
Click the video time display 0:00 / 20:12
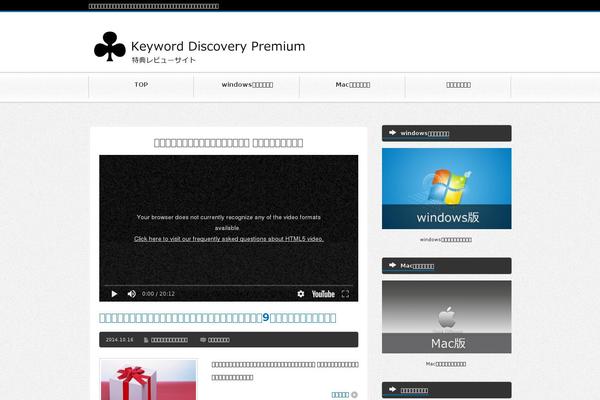158,294
